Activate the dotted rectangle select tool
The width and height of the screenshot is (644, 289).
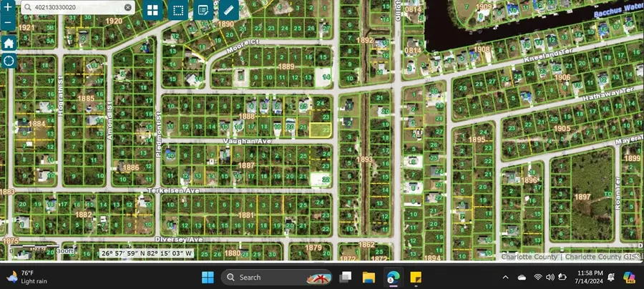[178, 10]
